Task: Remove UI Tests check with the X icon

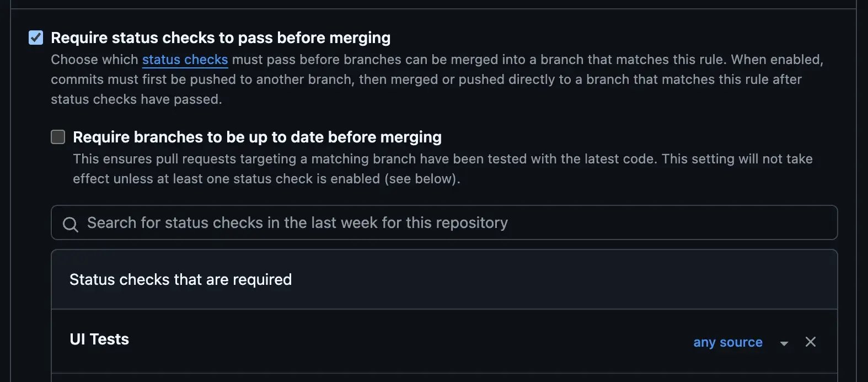Action: click(x=810, y=342)
